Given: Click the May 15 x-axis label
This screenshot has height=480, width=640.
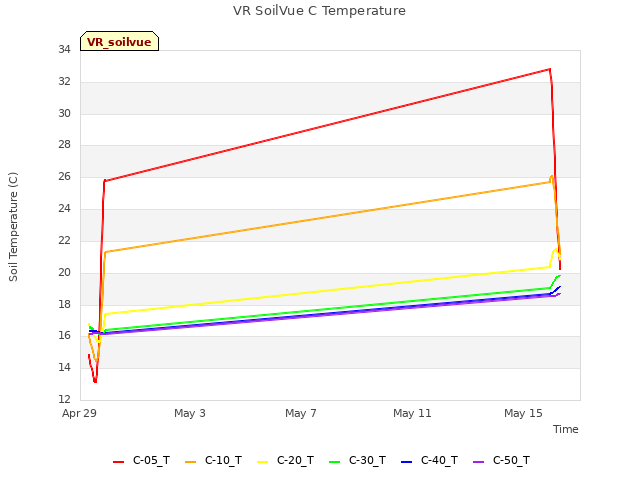Looking at the screenshot, I should tap(523, 413).
